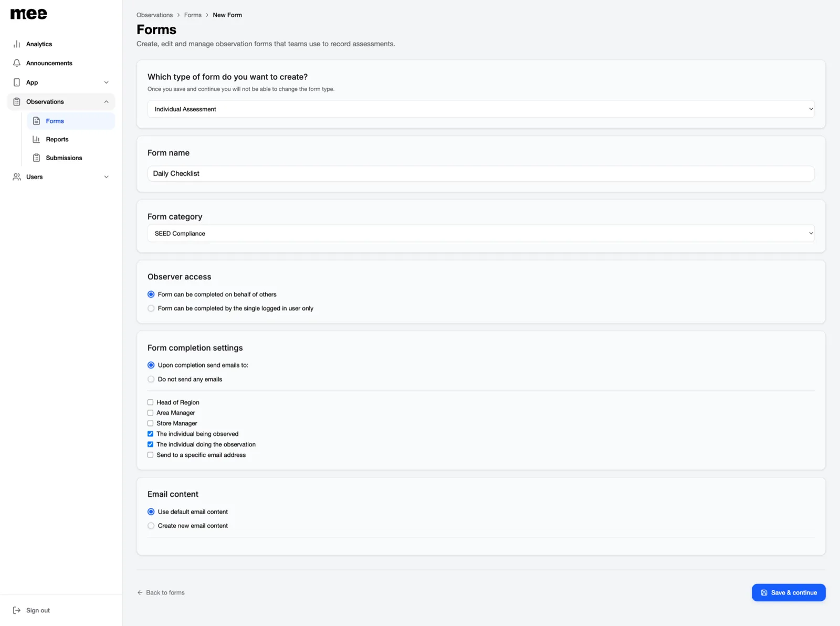Go to Forms in the sidebar
Screen dimensions: 840x626
[71, 121]
